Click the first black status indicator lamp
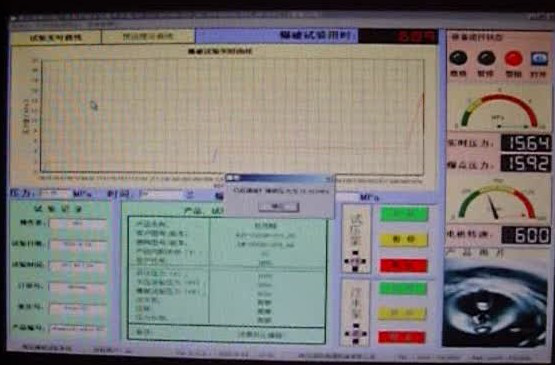The image size is (555, 365). tap(458, 58)
